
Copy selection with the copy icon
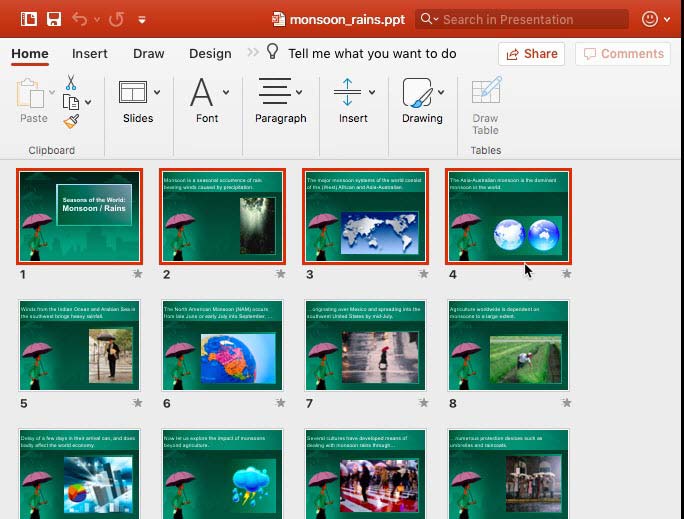point(71,102)
